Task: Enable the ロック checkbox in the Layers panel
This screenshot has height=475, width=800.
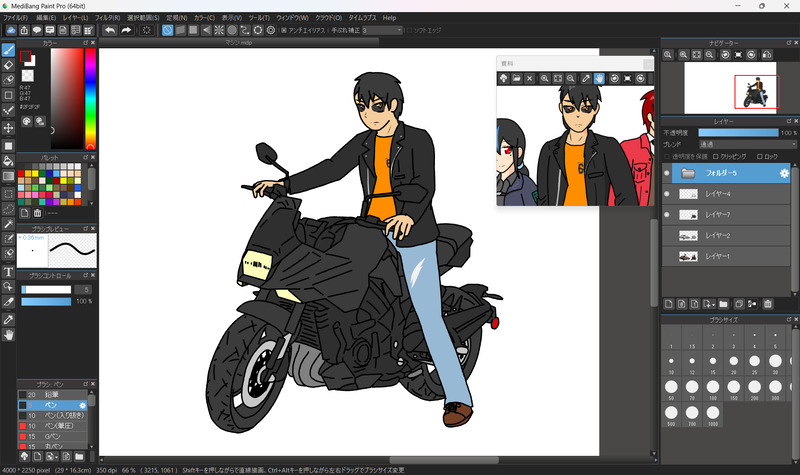Action: pyautogui.click(x=759, y=156)
